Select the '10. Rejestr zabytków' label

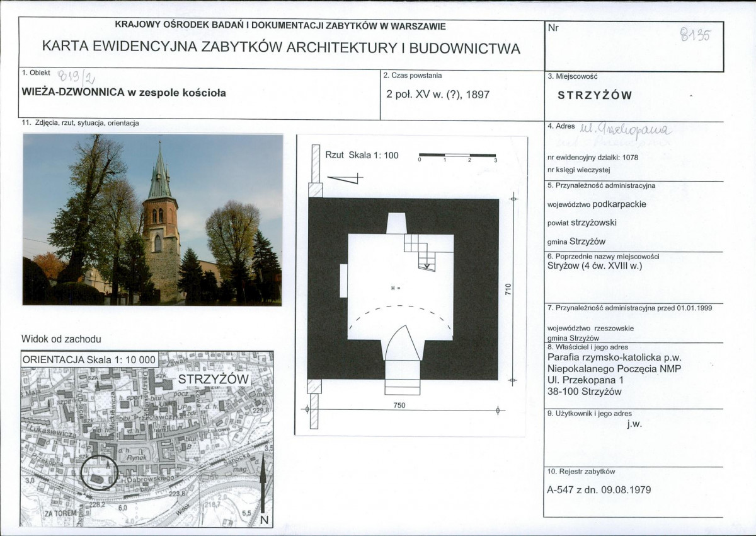point(581,471)
